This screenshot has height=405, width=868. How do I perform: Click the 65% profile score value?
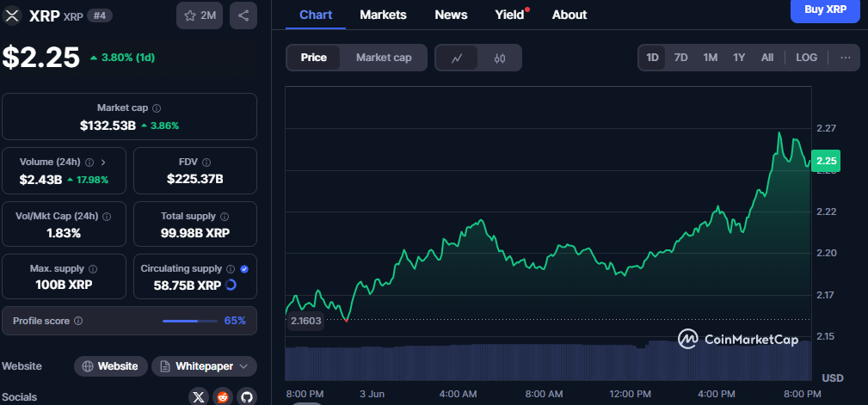click(x=235, y=321)
